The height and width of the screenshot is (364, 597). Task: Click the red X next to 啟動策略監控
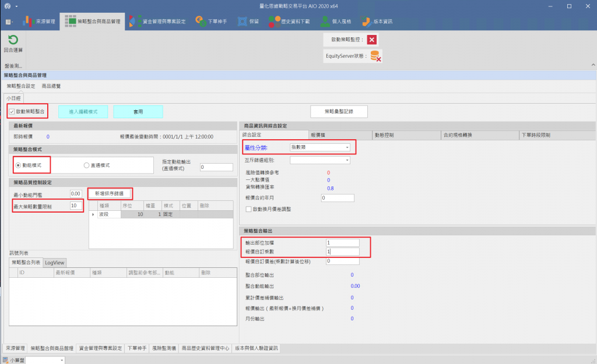pos(372,40)
